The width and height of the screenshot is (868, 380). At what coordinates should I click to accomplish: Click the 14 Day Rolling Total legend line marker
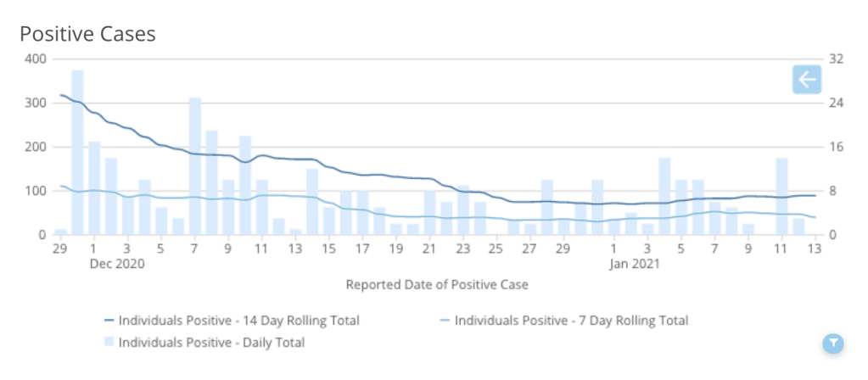[x=109, y=321]
